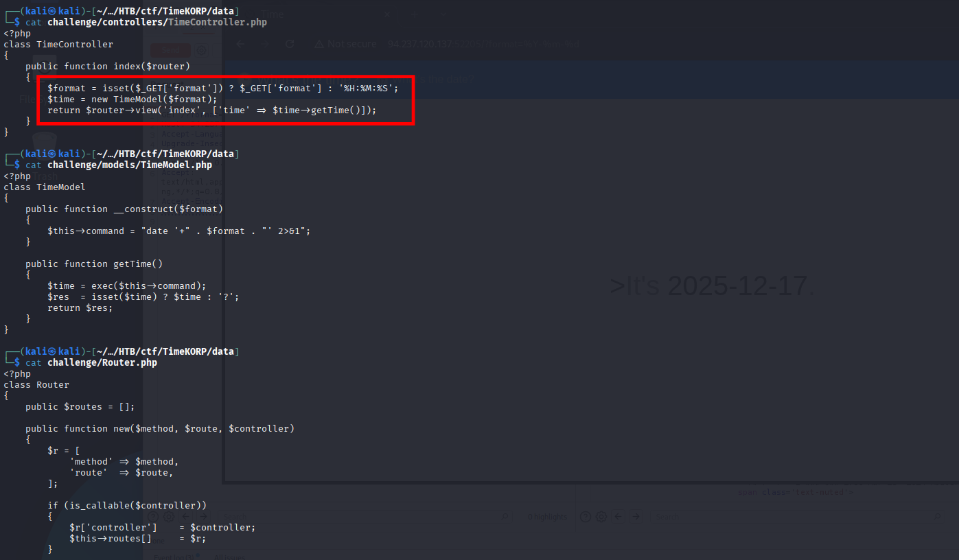Open a new browser tab
Image resolution: width=959 pixels, height=560 pixels.
tap(414, 14)
